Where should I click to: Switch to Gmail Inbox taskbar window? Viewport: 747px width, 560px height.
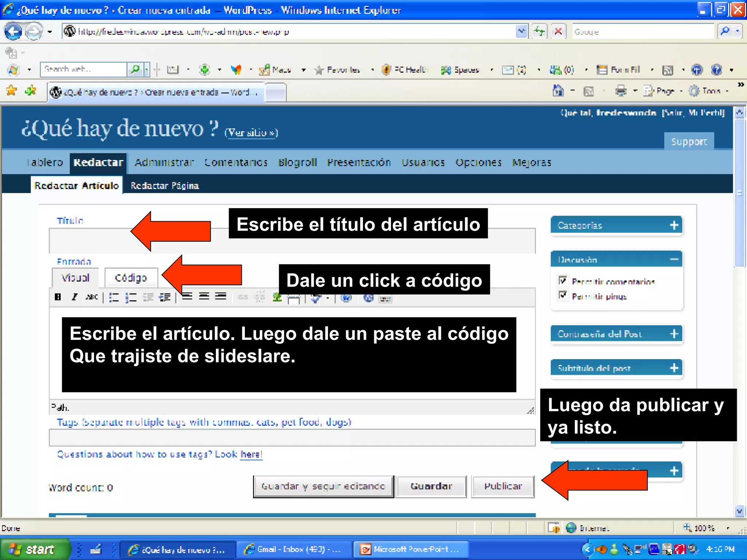[x=294, y=549]
